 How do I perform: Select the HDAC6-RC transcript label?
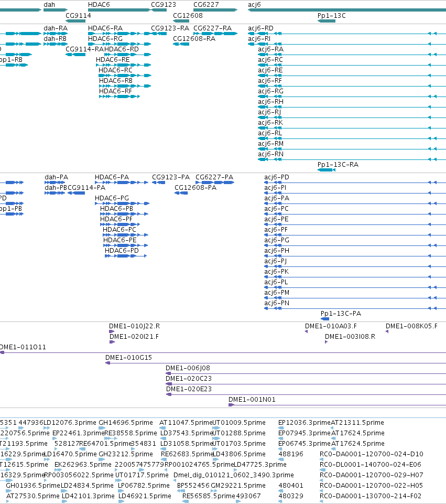pyautogui.click(x=116, y=70)
